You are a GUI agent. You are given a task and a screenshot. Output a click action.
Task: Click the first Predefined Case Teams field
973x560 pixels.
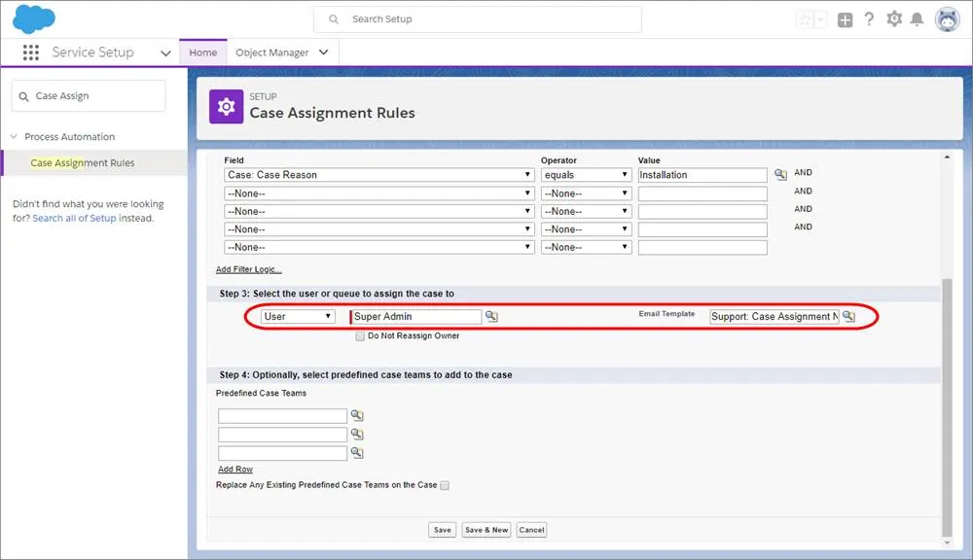tap(282, 415)
